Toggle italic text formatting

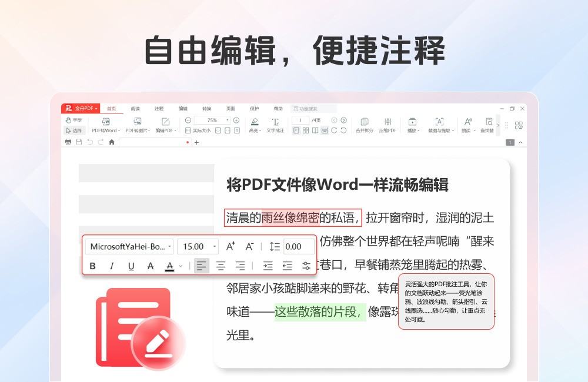click(112, 266)
